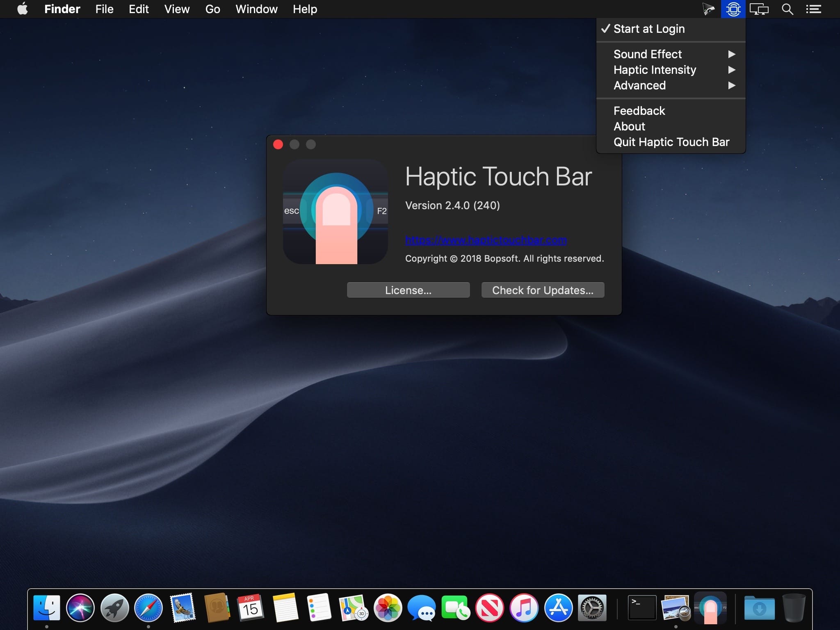
Task: Click the License... button
Action: tap(408, 290)
